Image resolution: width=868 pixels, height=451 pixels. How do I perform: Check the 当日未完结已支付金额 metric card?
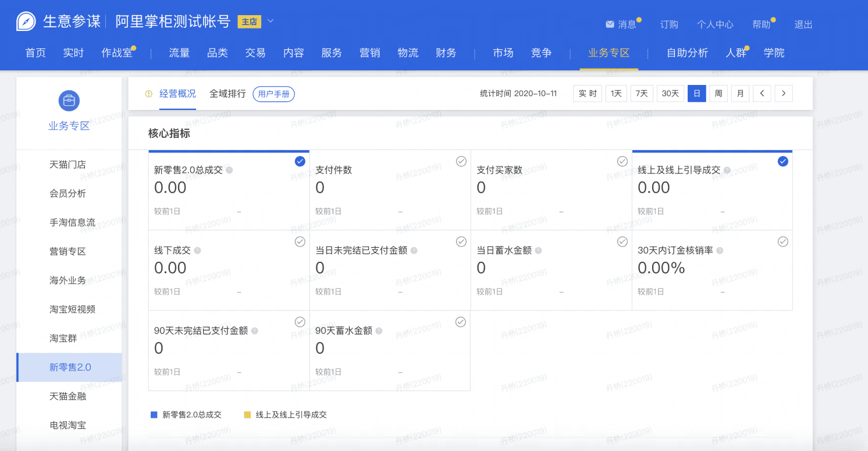pyautogui.click(x=461, y=242)
